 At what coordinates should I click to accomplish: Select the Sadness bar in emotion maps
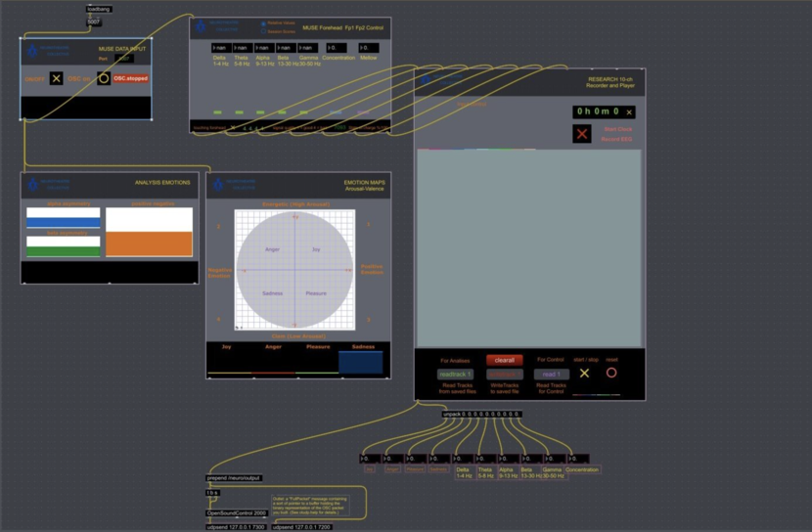(361, 361)
